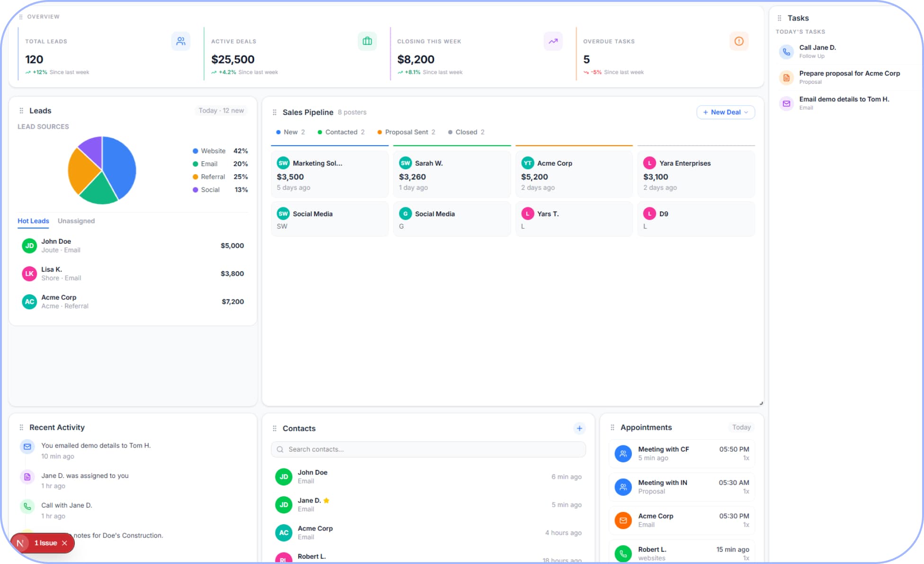Viewport: 924px width, 564px height.
Task: Open the Meeting with CF appointment
Action: pos(682,453)
